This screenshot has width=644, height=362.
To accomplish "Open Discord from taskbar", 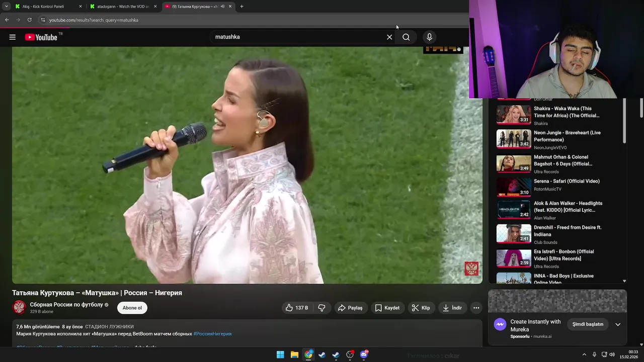I will point(364,355).
